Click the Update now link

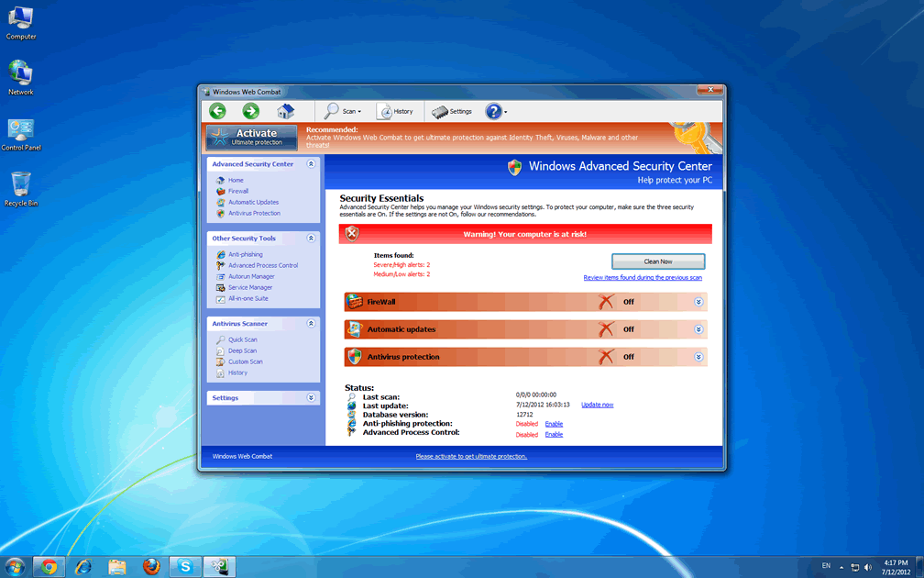[x=597, y=405]
